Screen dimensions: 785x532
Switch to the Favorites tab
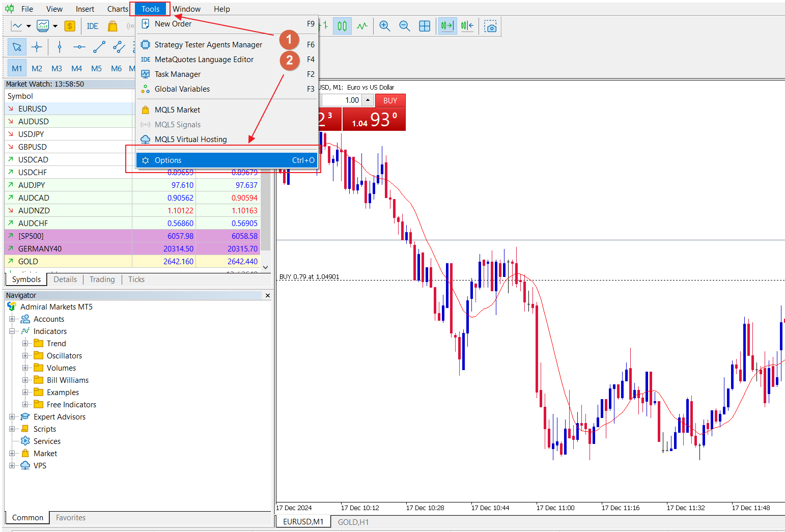tap(71, 518)
